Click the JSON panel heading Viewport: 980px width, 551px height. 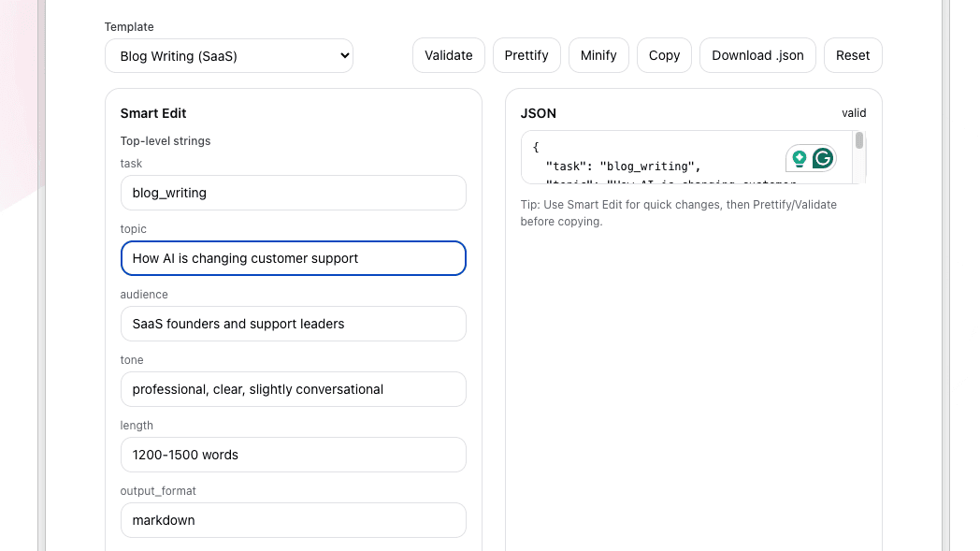click(539, 113)
